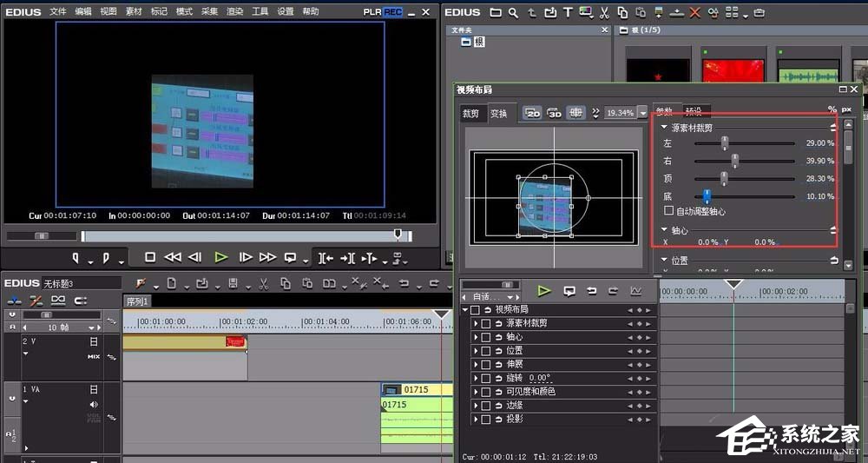Click the Stop button in the preview player

150,257
